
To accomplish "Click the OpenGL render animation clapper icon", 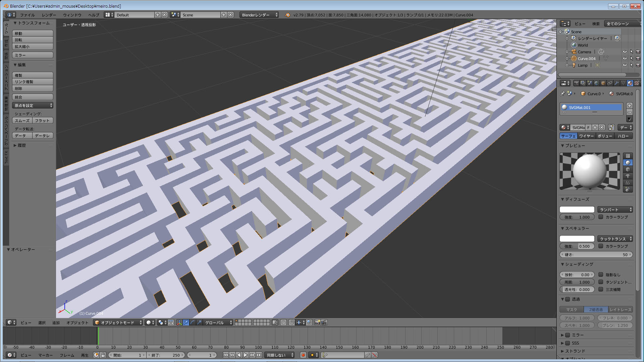I will [x=324, y=322].
